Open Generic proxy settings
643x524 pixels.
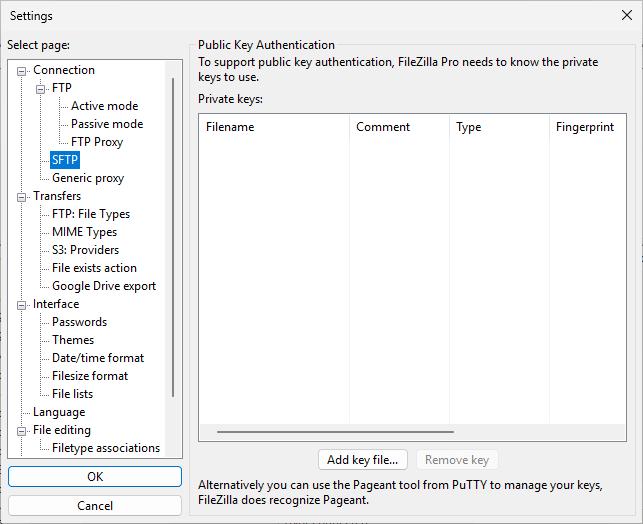tap(88, 178)
